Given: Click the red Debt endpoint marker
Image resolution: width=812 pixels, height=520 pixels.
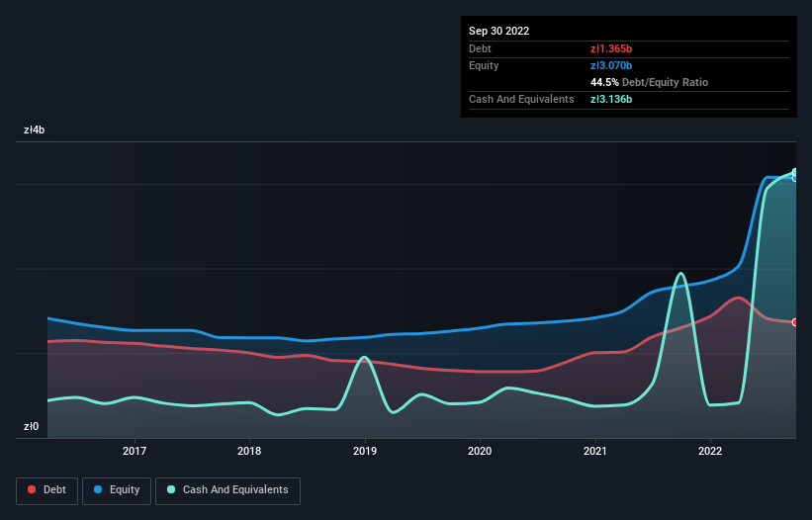Looking at the screenshot, I should (x=795, y=322).
